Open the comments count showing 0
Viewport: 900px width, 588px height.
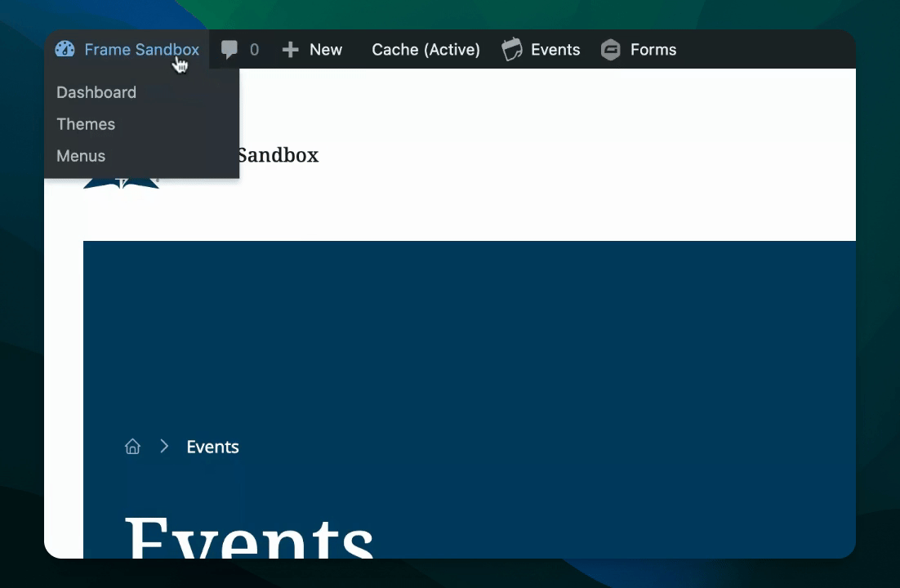(254, 50)
